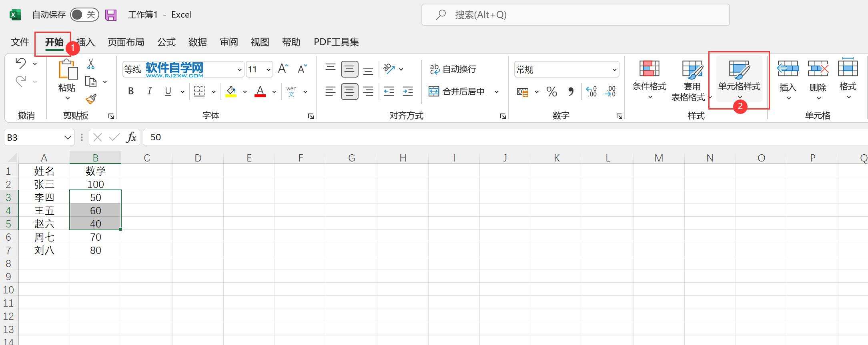This screenshot has height=345, width=868.
Task: Open the Number group dialog launcher
Action: (x=619, y=116)
